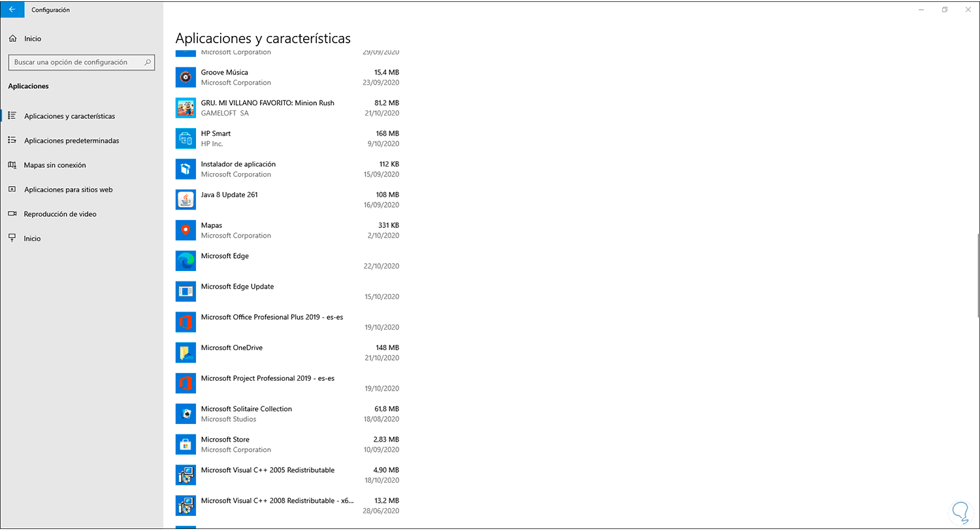Focus the Buscar una opción de configuración field

[75, 63]
